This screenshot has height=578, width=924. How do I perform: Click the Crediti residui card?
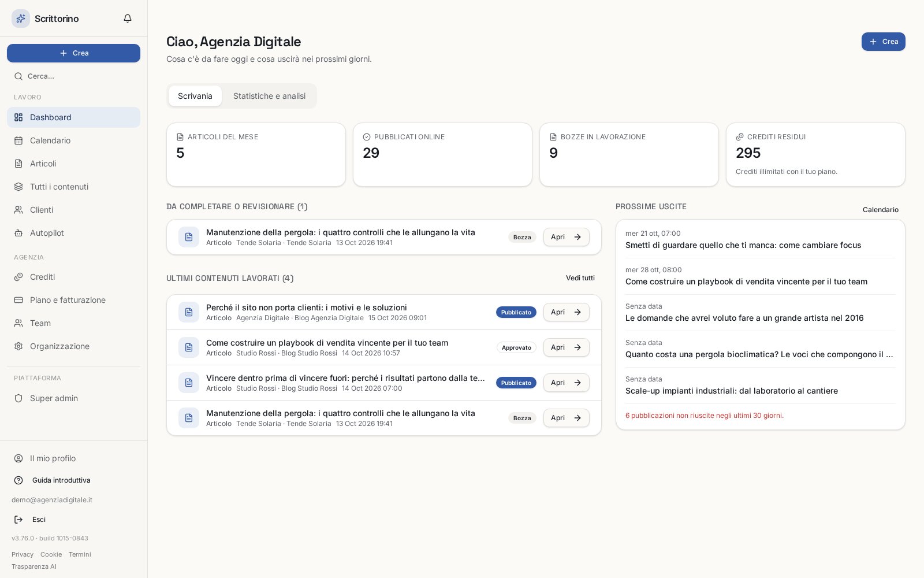click(815, 154)
